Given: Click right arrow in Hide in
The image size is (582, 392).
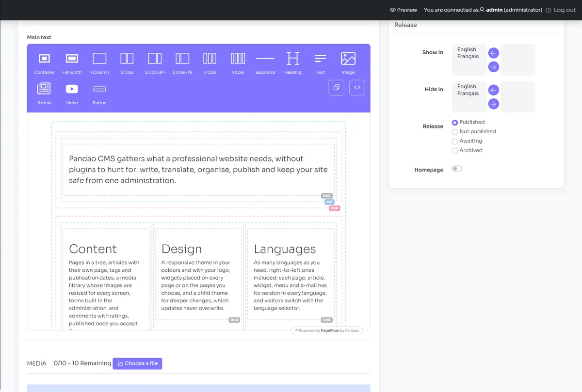Looking at the screenshot, I should [493, 104].
